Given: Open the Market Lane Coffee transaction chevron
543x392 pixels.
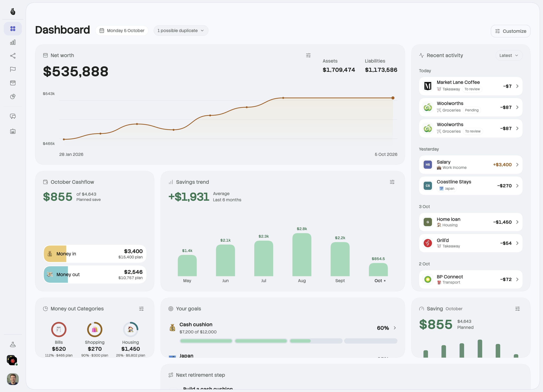Looking at the screenshot, I should click(517, 86).
